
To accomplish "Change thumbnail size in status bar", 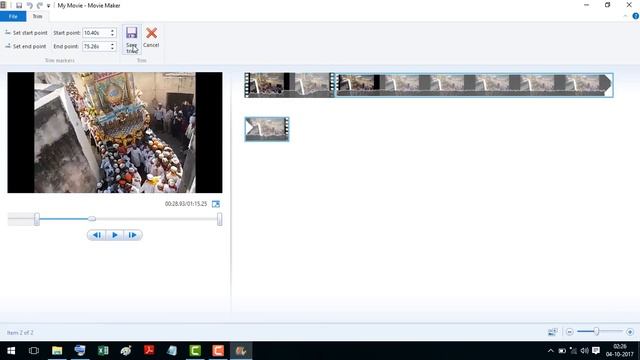I will pyautogui.click(x=552, y=332).
